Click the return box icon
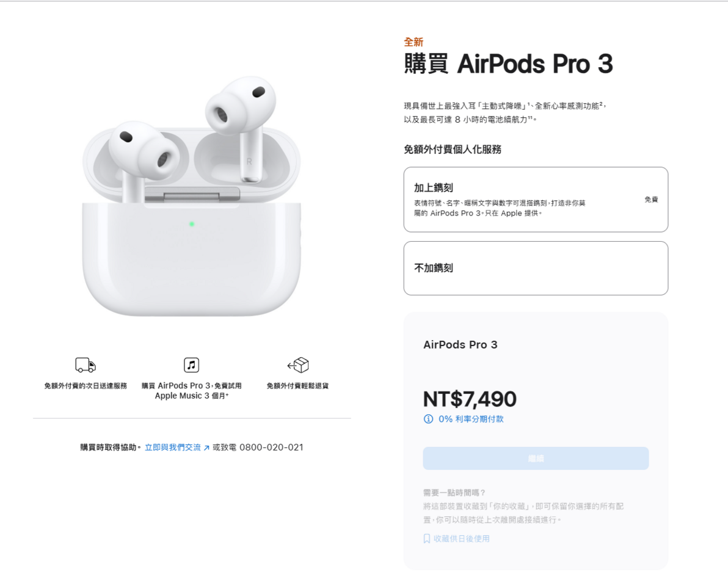 click(x=298, y=365)
